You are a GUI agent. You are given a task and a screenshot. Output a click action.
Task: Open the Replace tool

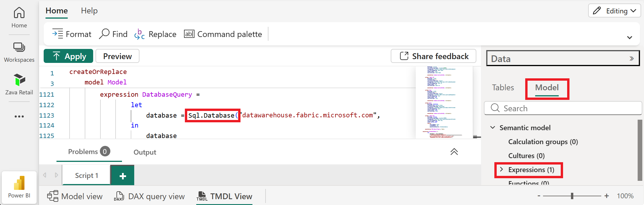tap(155, 34)
